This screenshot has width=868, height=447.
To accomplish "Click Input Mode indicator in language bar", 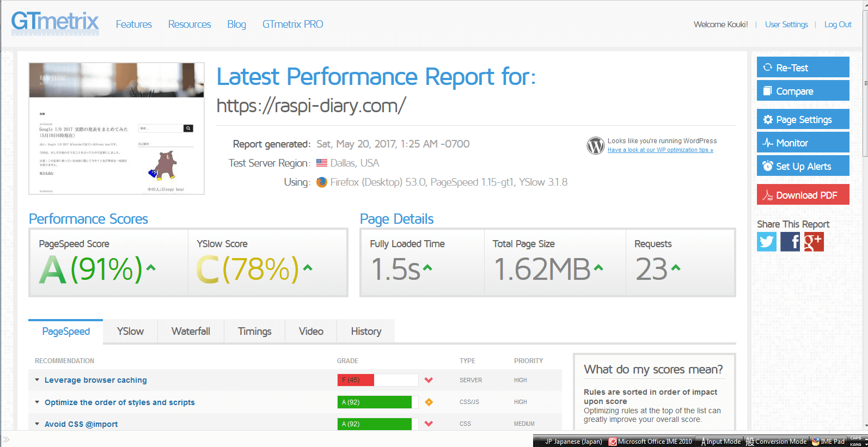I will pyautogui.click(x=721, y=442).
